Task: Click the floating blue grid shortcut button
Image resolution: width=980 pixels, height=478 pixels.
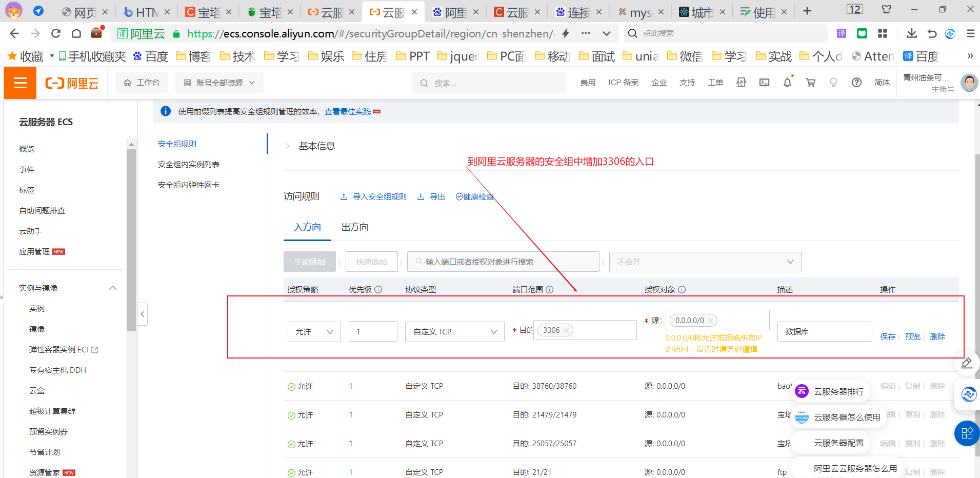Action: pos(967,433)
